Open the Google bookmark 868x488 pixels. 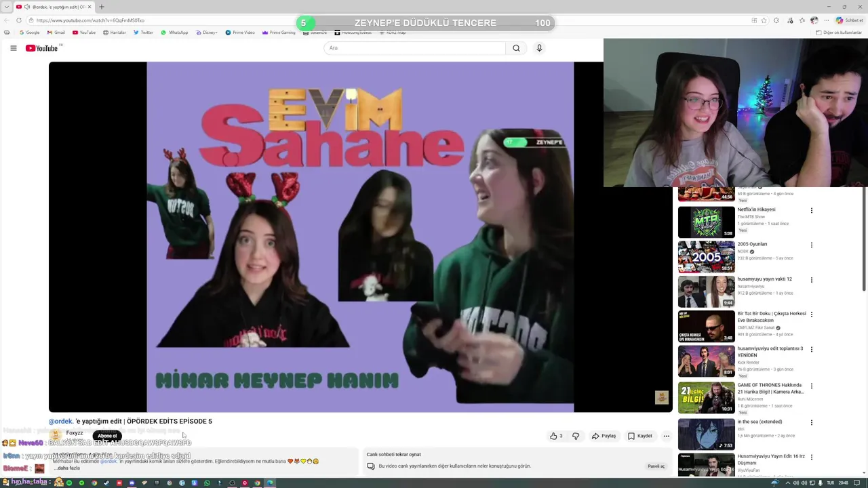[x=29, y=33]
